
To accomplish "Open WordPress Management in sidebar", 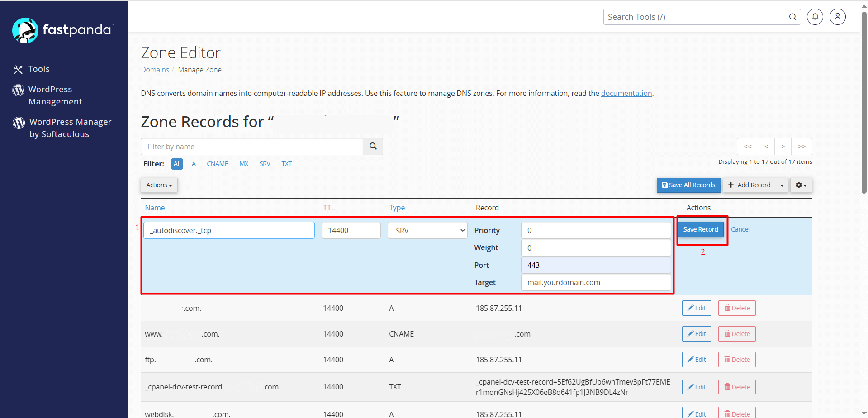I will click(x=55, y=95).
